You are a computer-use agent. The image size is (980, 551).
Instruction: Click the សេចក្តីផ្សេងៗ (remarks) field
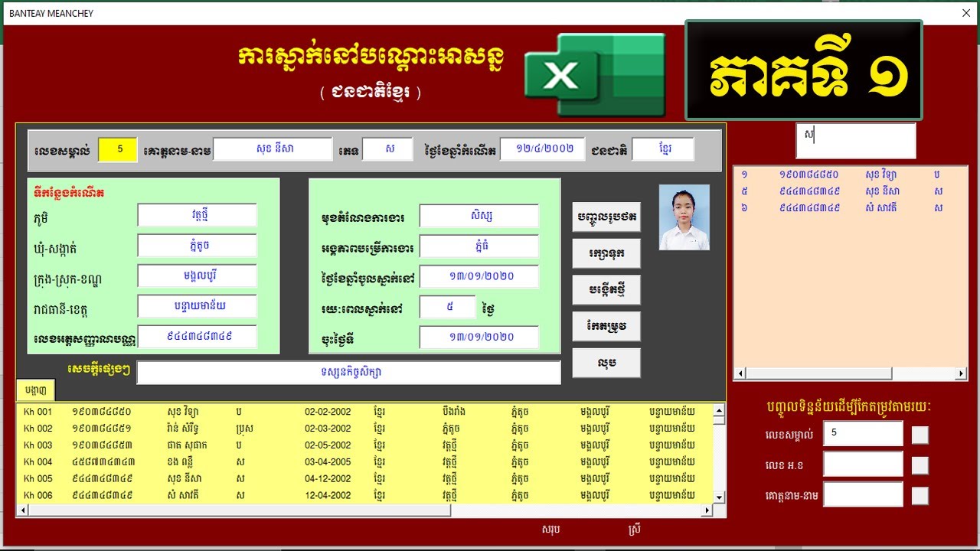coord(349,373)
